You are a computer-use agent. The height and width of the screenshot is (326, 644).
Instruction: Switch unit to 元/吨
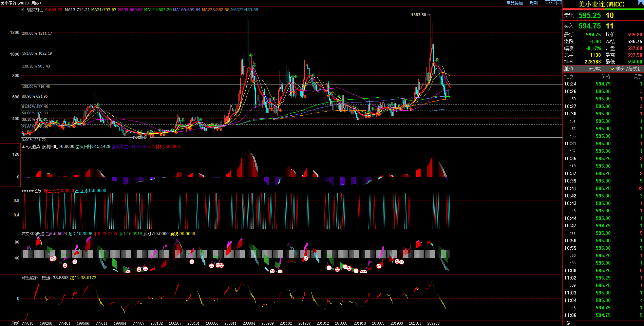click(594, 69)
